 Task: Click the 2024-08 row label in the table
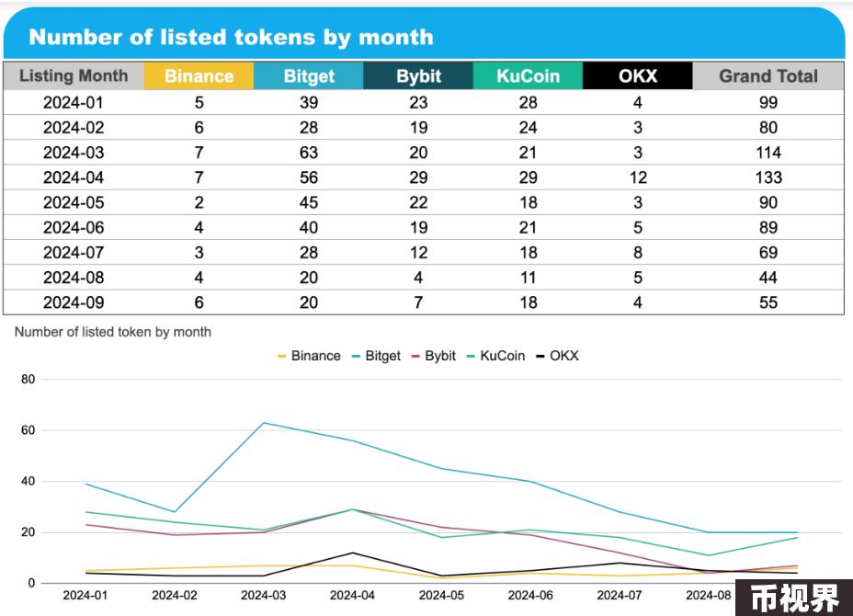point(74,278)
